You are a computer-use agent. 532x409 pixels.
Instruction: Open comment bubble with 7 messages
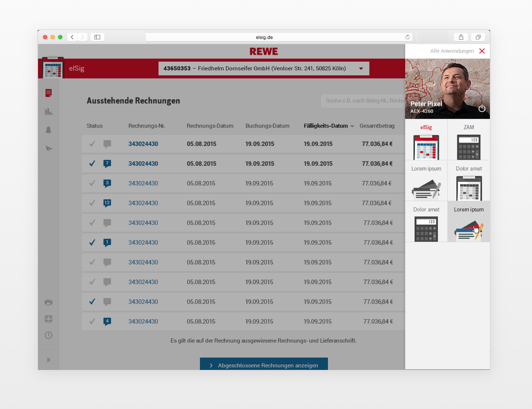[107, 164]
